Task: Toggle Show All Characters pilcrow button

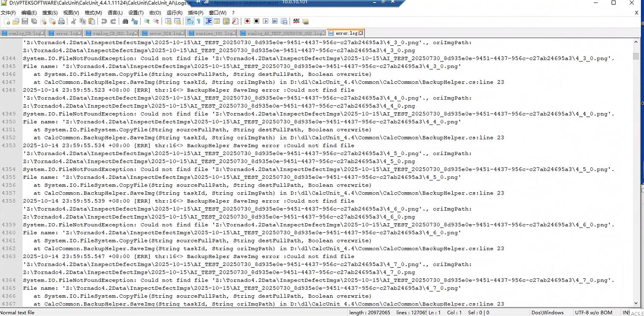Action: (198, 21)
